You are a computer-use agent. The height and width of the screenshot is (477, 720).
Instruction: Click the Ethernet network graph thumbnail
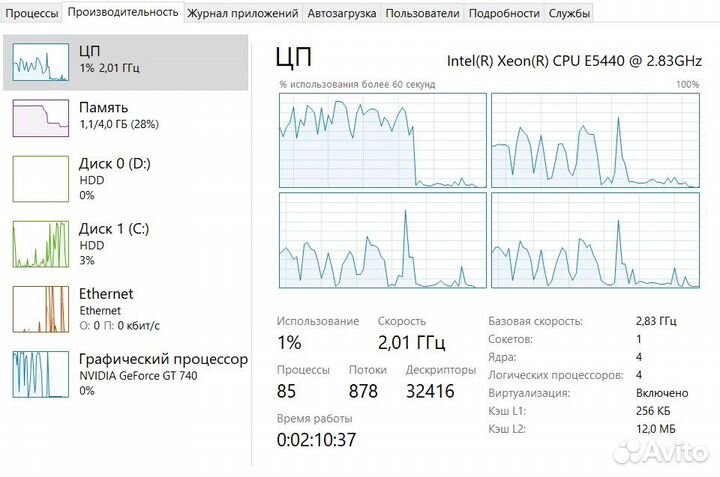(40, 309)
